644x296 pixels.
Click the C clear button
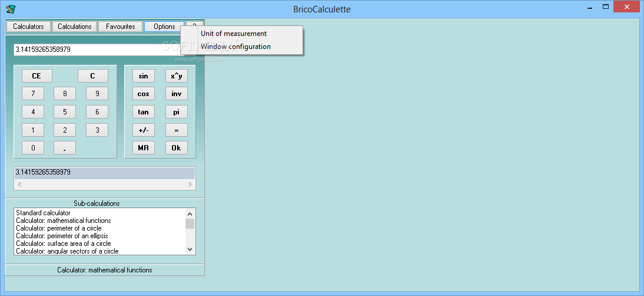(93, 75)
